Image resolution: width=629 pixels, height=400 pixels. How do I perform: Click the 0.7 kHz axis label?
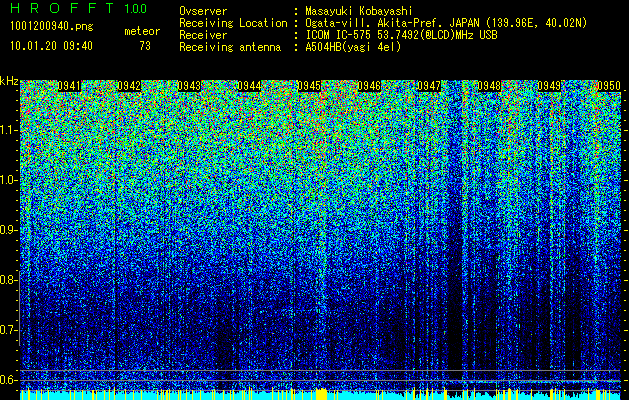coord(8,330)
